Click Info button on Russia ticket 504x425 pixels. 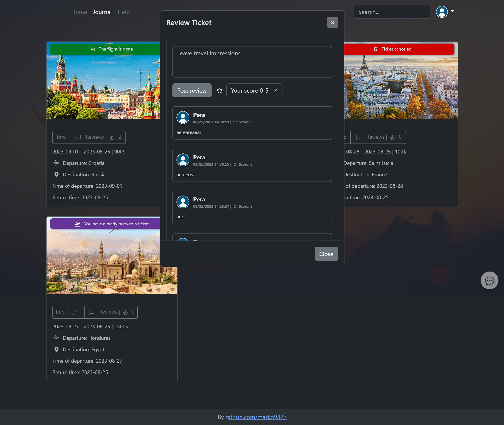pos(61,137)
